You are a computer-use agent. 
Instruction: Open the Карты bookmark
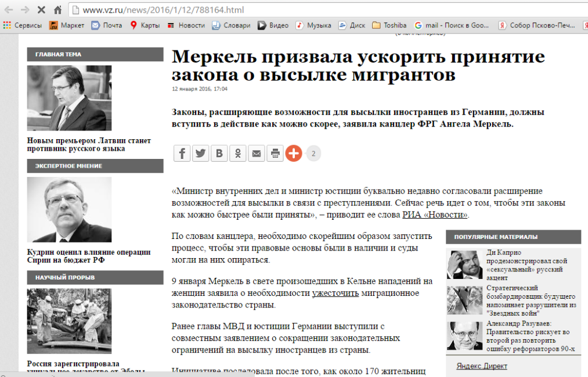click(145, 25)
